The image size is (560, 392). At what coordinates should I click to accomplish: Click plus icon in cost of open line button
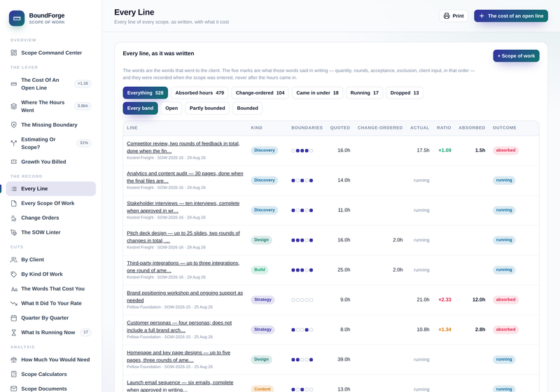click(482, 16)
